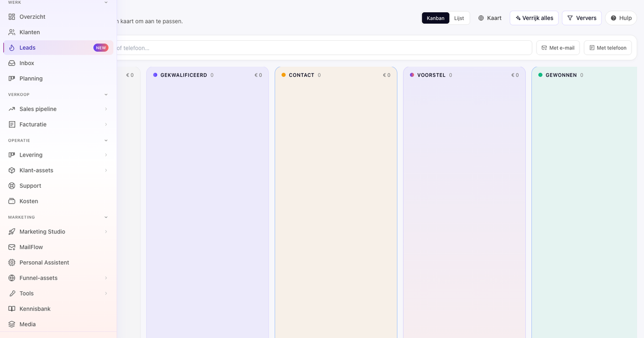The height and width of the screenshot is (338, 644).
Task: Click the Klanten people icon
Action: pyautogui.click(x=12, y=32)
